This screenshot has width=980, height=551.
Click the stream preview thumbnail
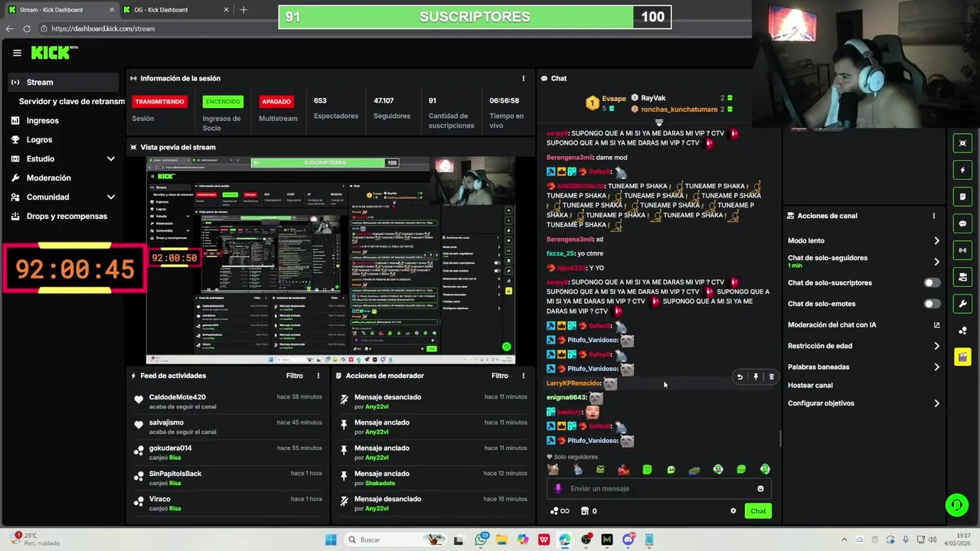pos(331,260)
